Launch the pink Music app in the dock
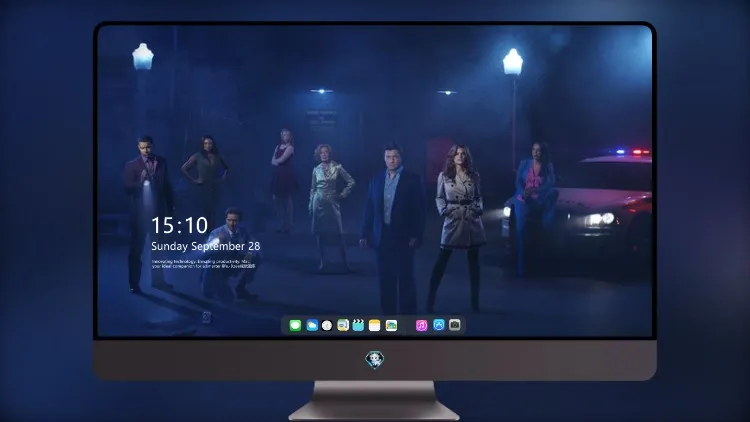750x422 pixels. (x=421, y=325)
